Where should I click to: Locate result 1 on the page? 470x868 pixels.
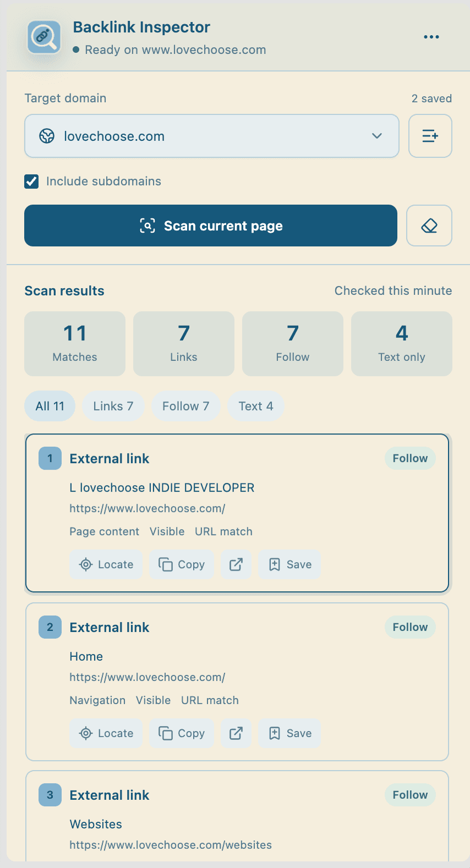click(106, 564)
